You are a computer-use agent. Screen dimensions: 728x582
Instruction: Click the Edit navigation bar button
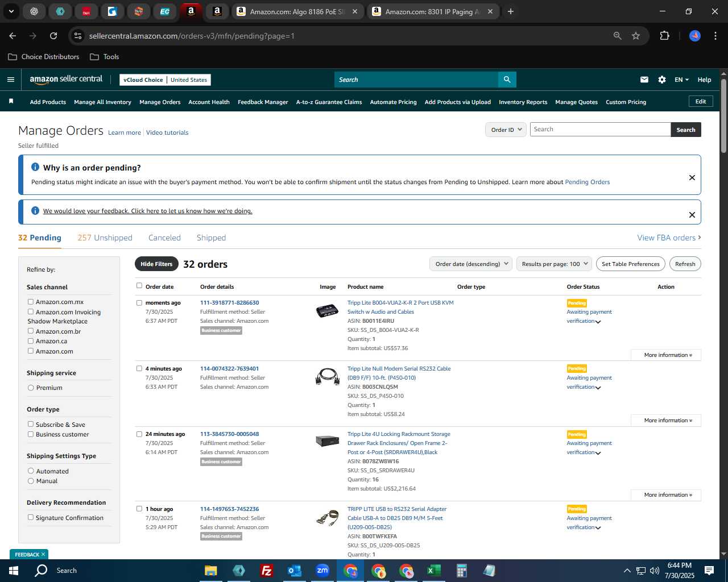click(701, 102)
